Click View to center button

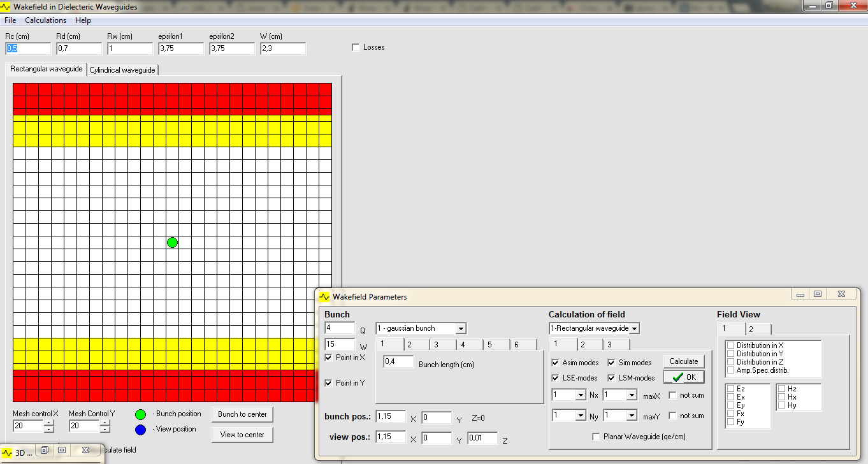coord(242,435)
